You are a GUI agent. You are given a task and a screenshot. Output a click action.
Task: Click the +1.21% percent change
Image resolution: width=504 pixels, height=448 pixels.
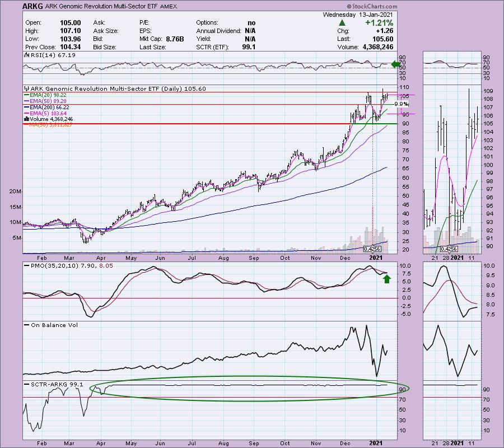(379, 23)
